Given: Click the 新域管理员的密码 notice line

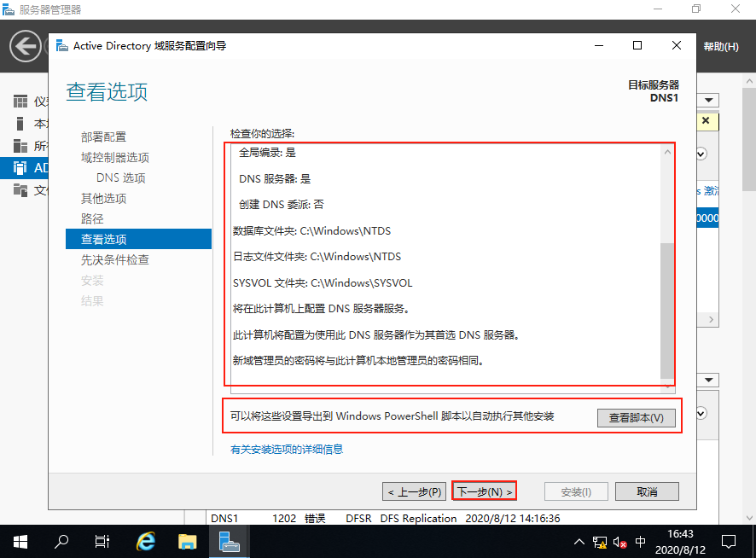Looking at the screenshot, I should 358,361.
